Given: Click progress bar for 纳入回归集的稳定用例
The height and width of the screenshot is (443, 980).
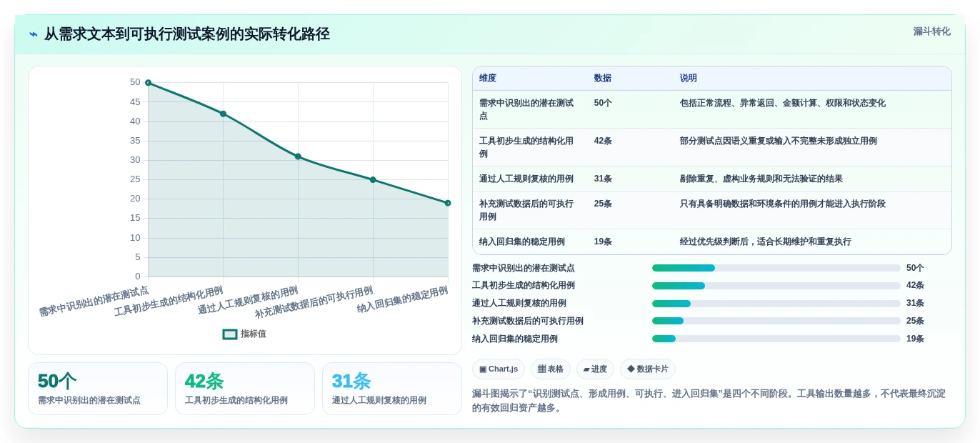Looking at the screenshot, I should pos(776,339).
